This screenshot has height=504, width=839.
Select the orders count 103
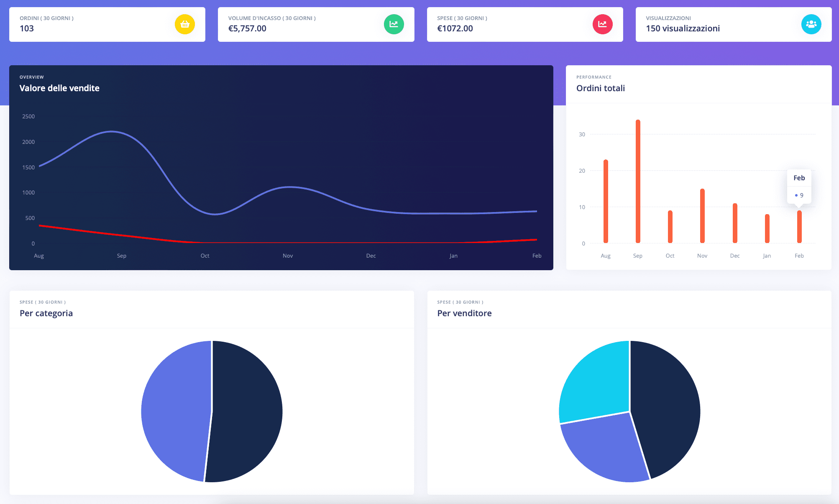(27, 28)
